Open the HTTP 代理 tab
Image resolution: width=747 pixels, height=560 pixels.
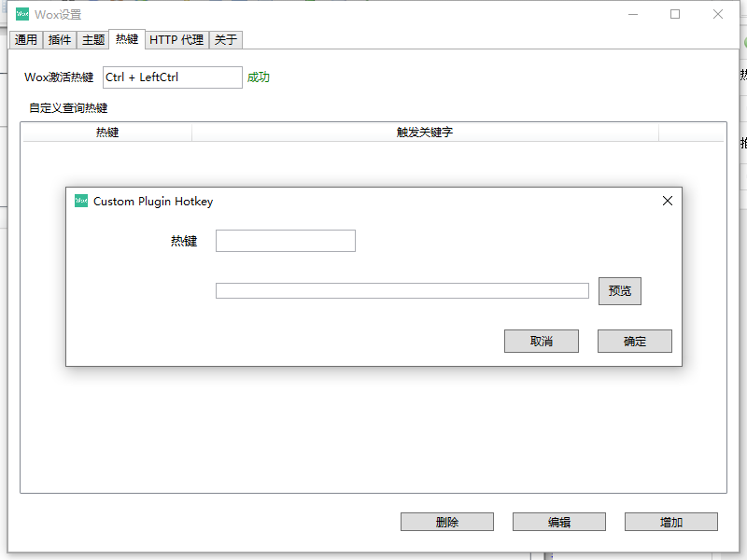point(176,39)
